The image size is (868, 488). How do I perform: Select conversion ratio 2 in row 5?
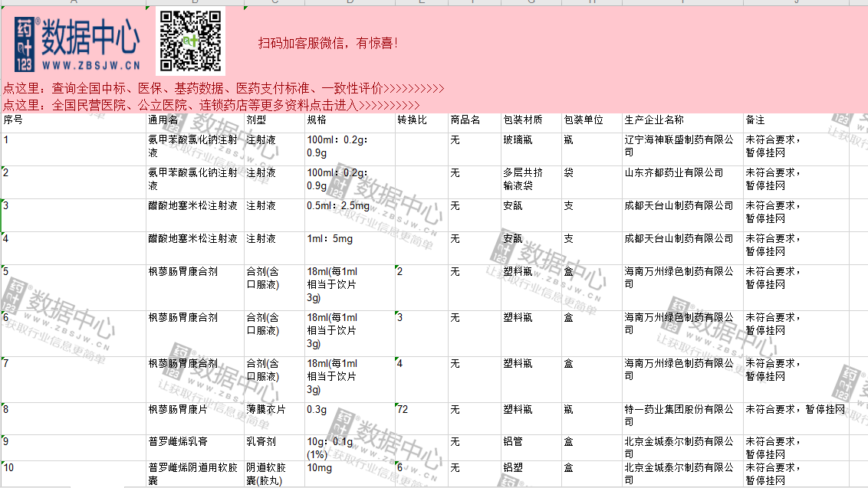tap(422, 288)
